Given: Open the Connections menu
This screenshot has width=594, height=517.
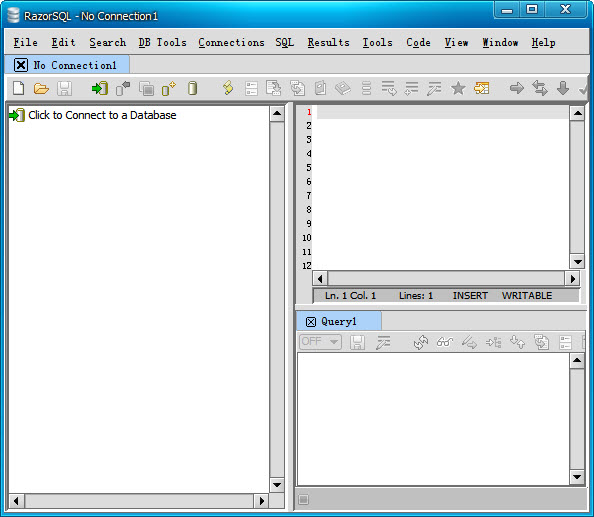Looking at the screenshot, I should pos(231,42).
